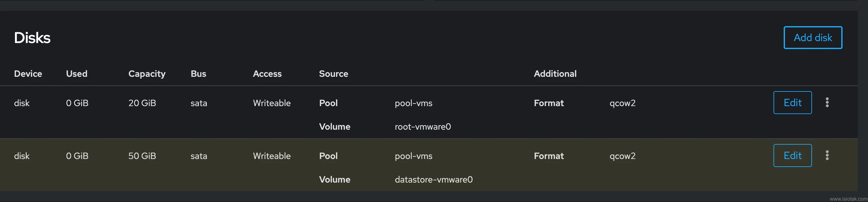Click the Source column header
This screenshot has height=202, width=868.
click(333, 74)
